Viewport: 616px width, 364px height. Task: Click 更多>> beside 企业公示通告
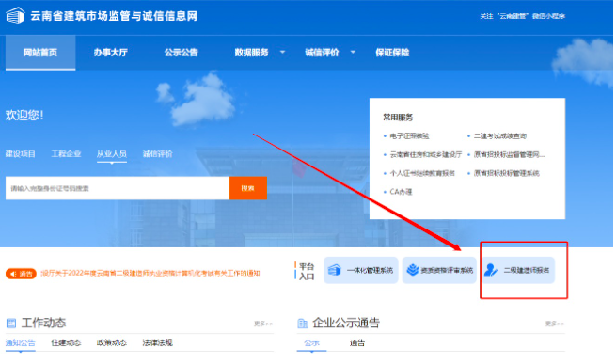555,324
